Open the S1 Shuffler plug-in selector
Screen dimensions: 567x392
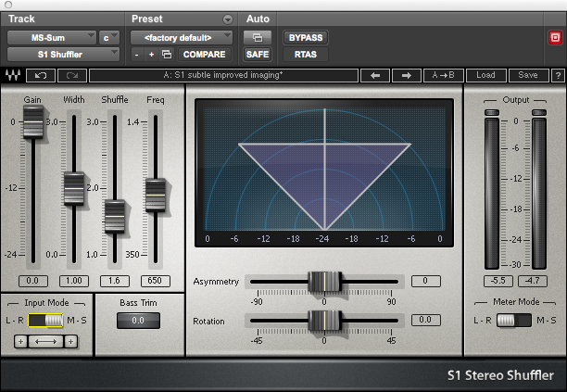click(63, 55)
